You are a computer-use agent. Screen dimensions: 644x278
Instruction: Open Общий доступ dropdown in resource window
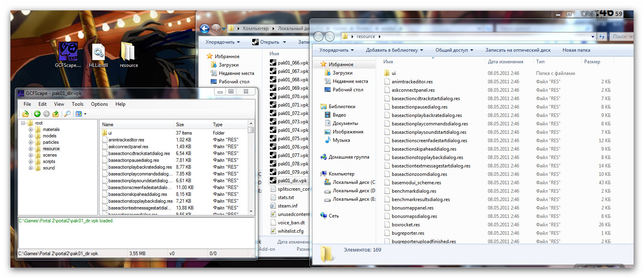454,50
